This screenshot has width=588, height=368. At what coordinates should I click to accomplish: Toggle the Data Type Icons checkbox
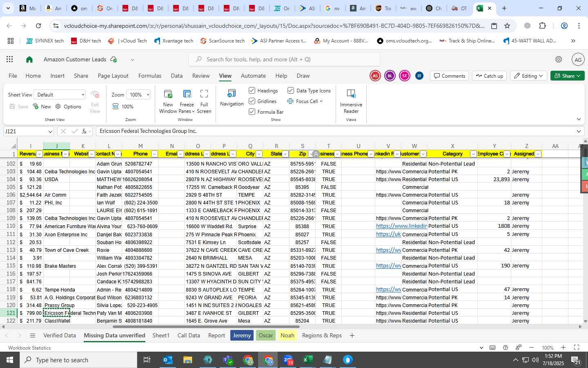(291, 90)
